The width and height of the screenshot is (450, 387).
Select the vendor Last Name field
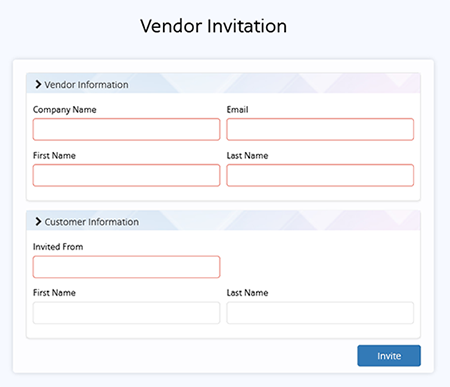320,175
